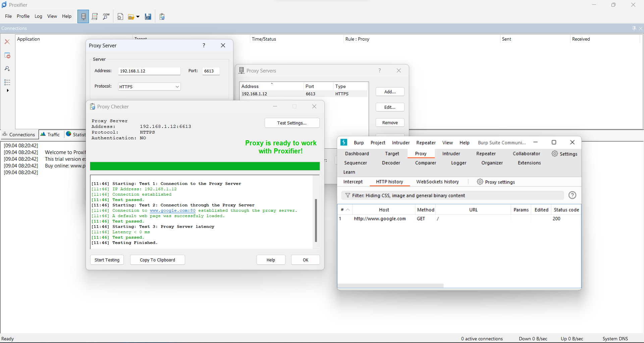Open the Comparer tab
The width and height of the screenshot is (644, 343).
tap(426, 163)
